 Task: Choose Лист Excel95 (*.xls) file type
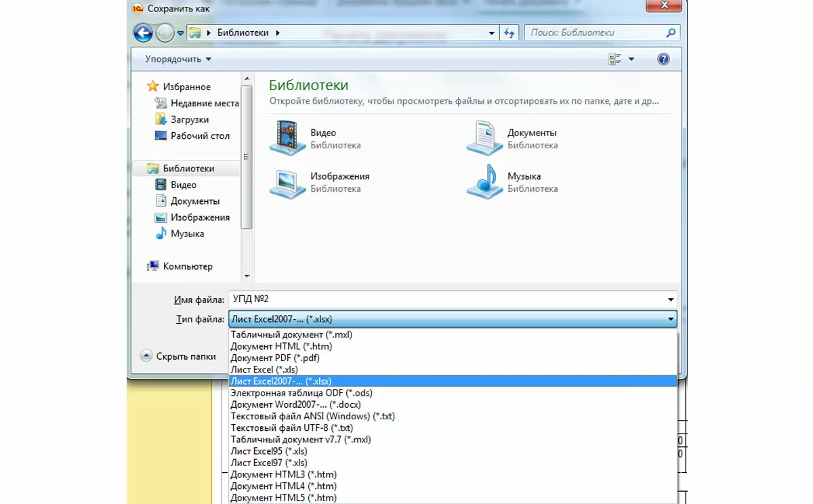click(x=453, y=451)
